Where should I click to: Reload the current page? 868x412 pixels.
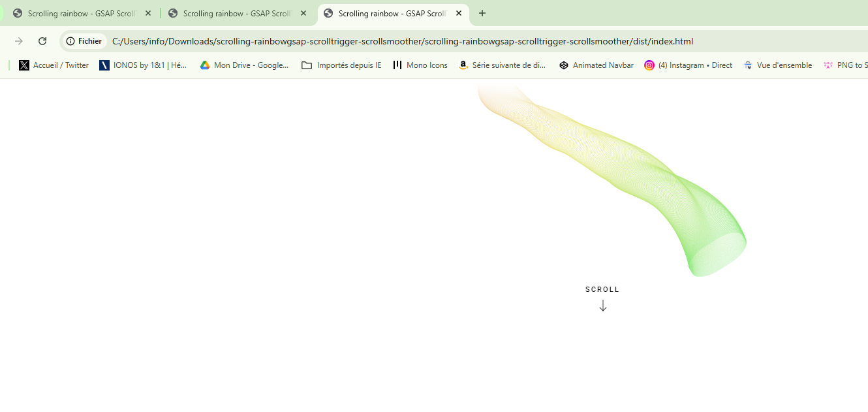click(x=42, y=41)
